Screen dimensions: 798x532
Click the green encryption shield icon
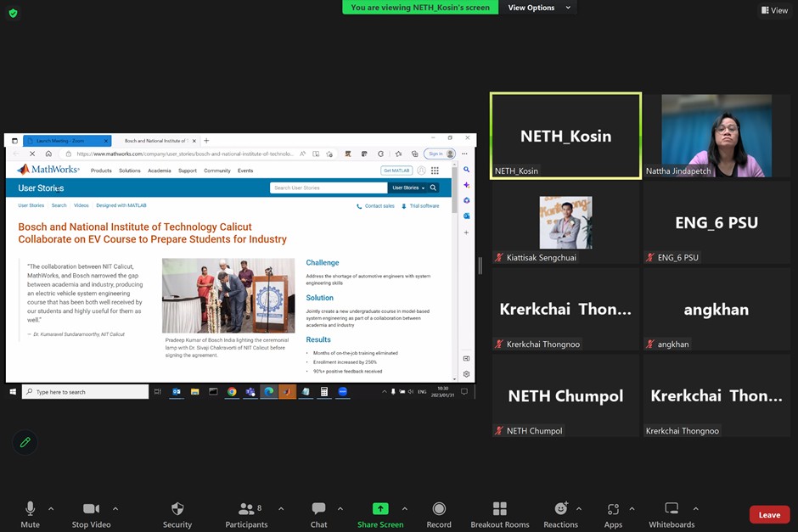coord(14,14)
